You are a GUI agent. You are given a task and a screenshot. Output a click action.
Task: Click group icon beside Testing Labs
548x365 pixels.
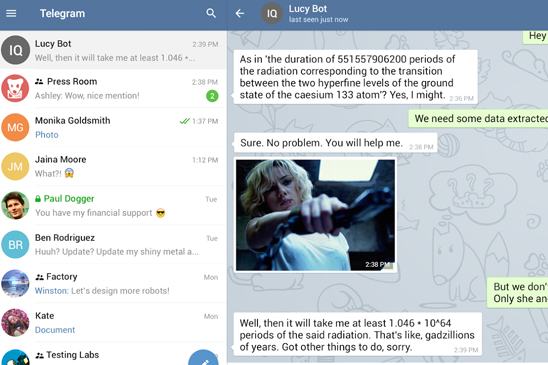pos(39,355)
